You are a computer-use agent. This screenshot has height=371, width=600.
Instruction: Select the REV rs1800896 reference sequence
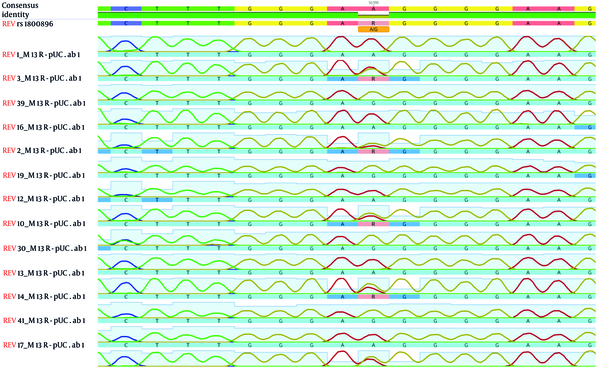click(28, 24)
